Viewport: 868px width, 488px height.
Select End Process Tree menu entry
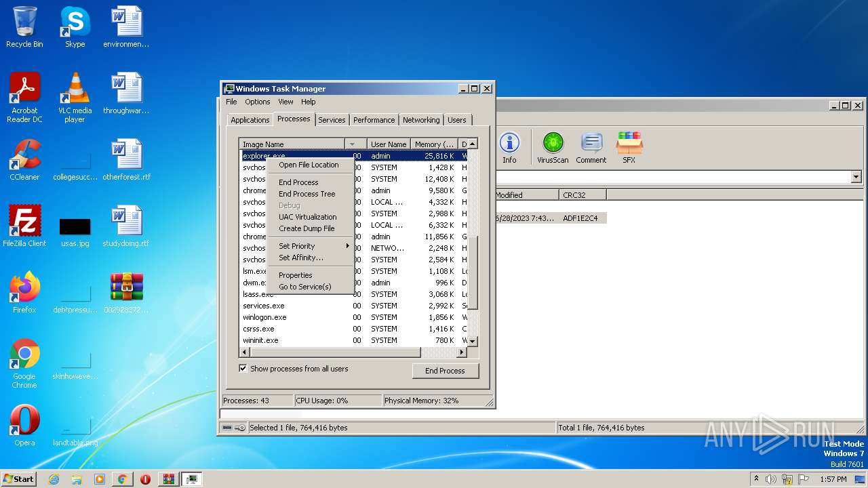point(307,194)
